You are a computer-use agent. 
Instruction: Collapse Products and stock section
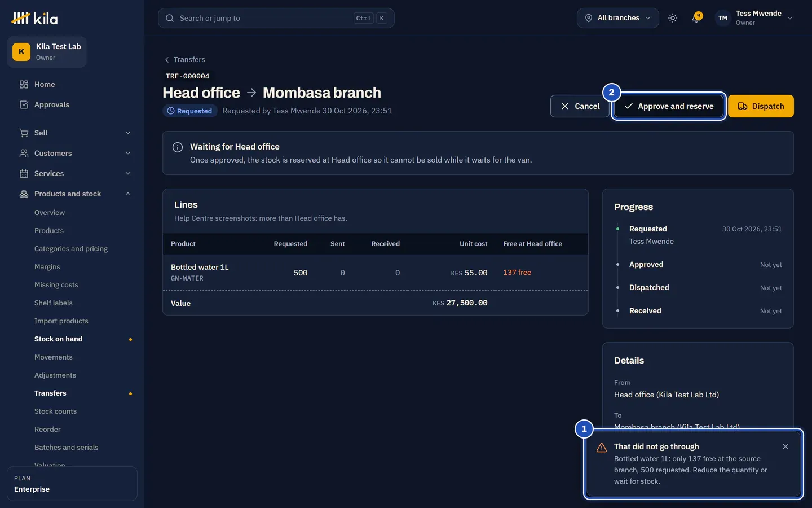click(72, 194)
